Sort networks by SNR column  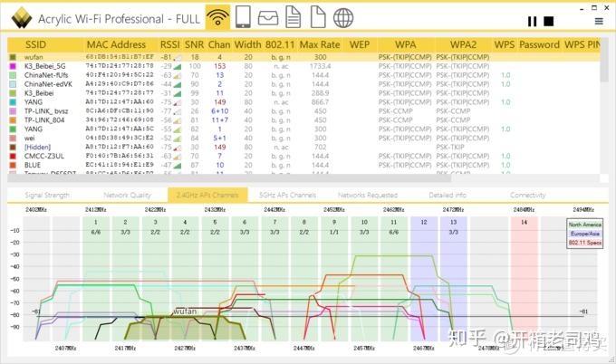click(194, 44)
